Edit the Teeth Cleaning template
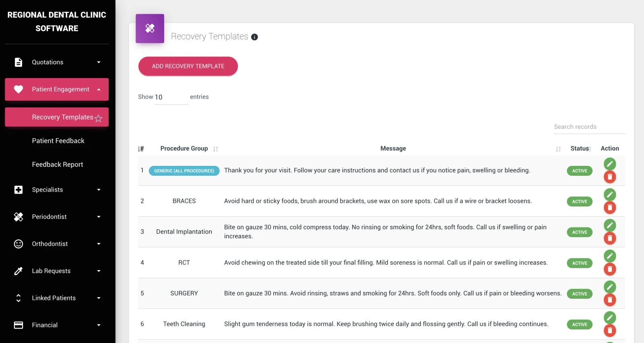The width and height of the screenshot is (644, 343). tap(610, 318)
